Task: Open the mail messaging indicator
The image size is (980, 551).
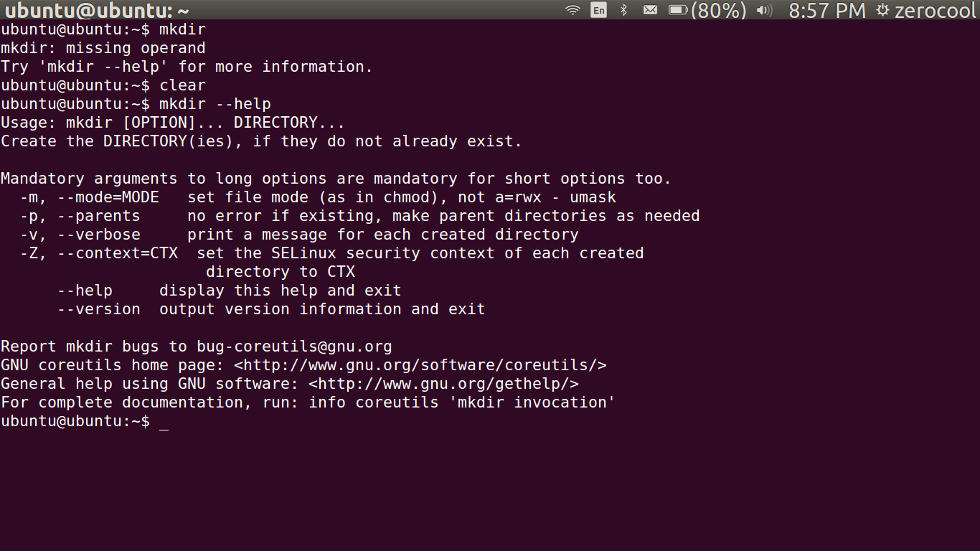Action: click(650, 10)
